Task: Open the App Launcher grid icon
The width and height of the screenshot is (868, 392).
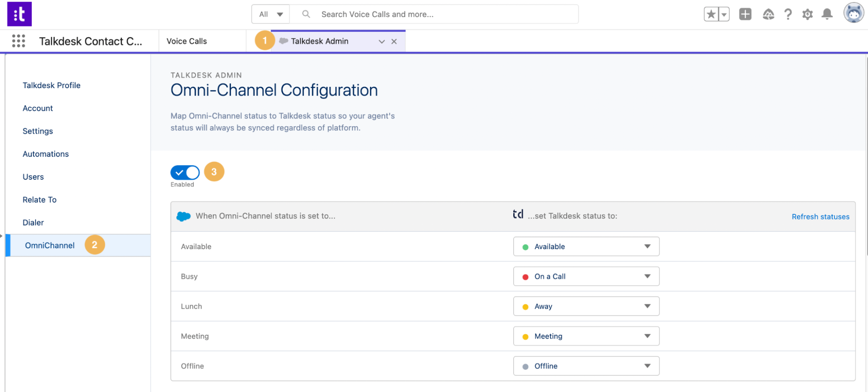Action: point(18,41)
